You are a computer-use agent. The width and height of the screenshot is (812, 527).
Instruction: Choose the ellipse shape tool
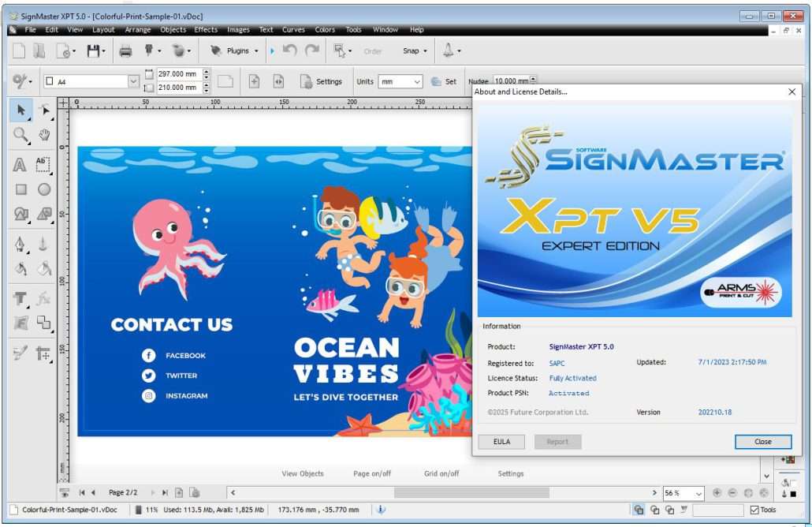44,189
